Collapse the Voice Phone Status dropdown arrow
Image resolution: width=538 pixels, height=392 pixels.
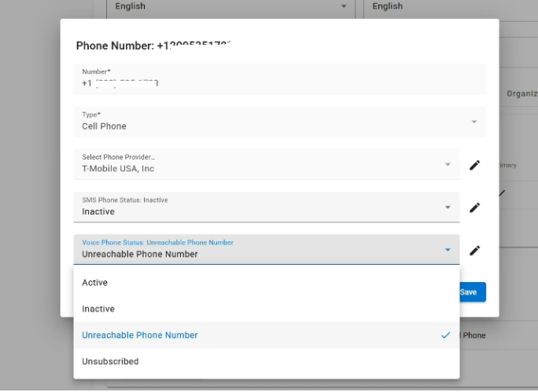coord(448,250)
